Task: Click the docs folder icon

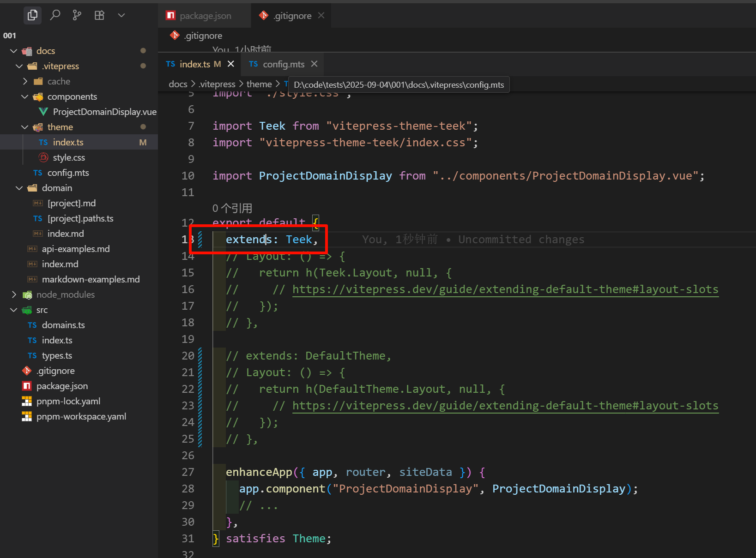Action: (27, 51)
